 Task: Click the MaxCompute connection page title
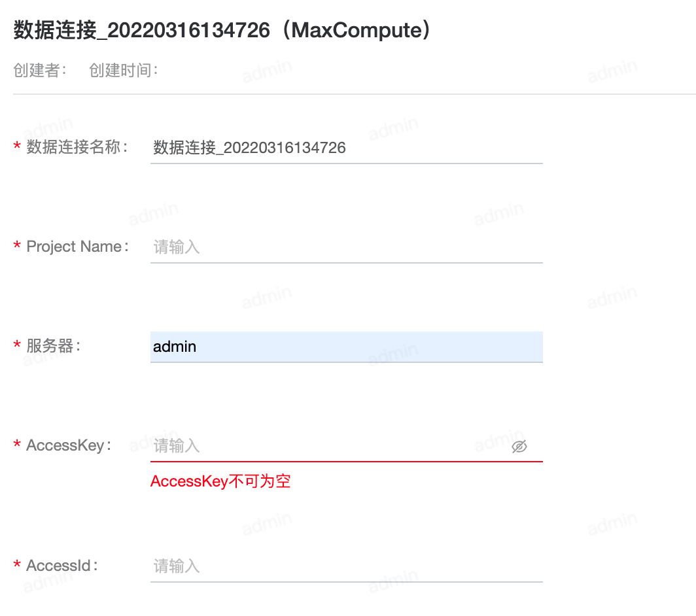(x=222, y=30)
